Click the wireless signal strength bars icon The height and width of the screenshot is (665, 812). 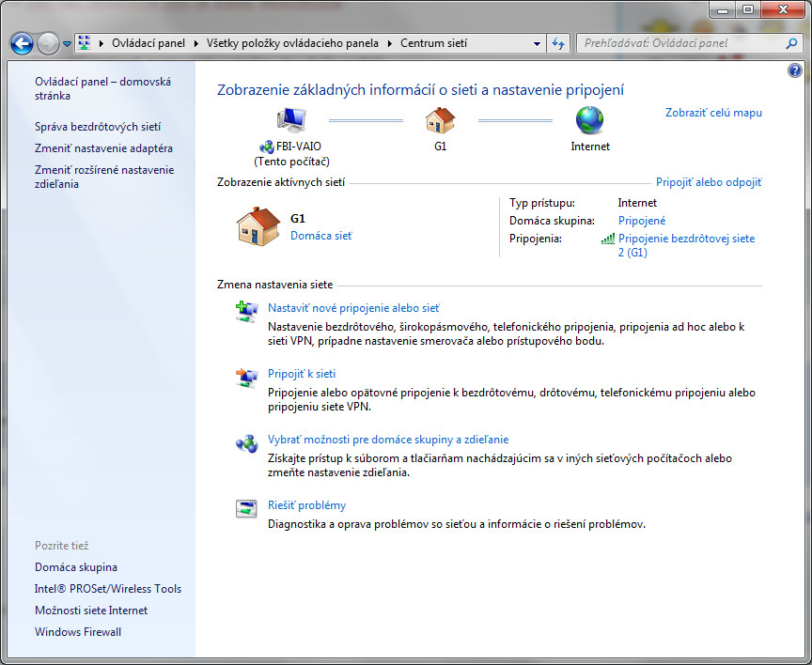608,239
